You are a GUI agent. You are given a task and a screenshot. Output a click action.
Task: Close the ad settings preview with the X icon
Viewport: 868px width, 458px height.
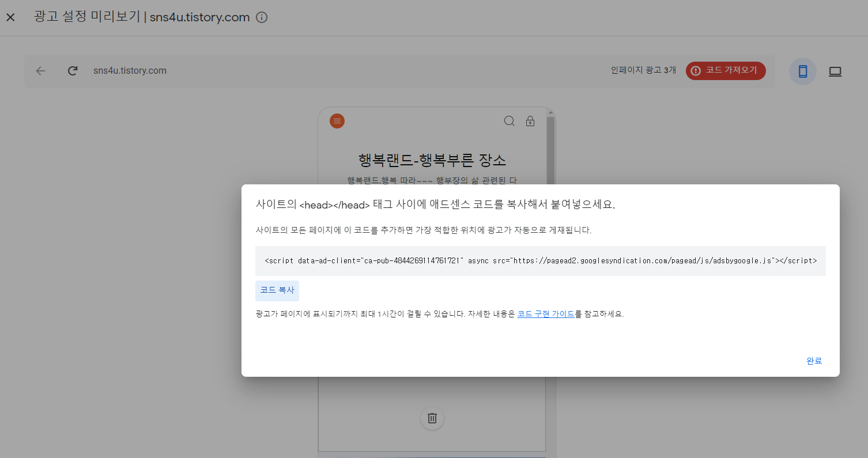click(10, 17)
